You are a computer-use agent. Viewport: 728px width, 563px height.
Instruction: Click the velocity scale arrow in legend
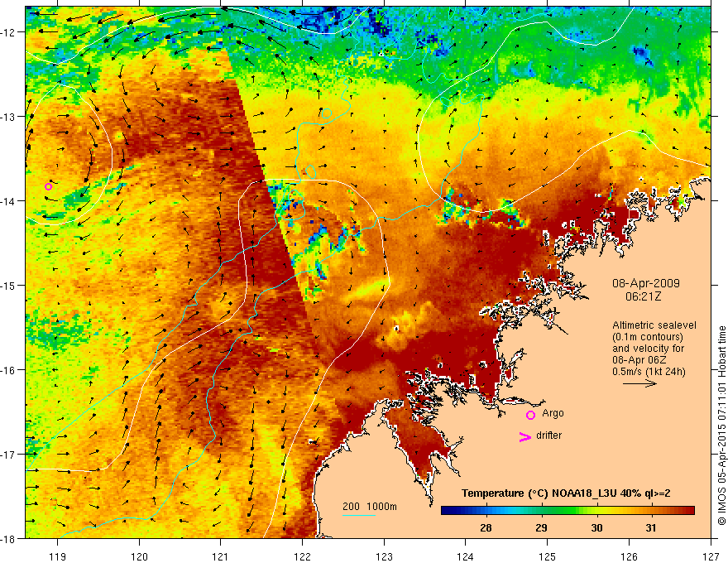(x=639, y=383)
